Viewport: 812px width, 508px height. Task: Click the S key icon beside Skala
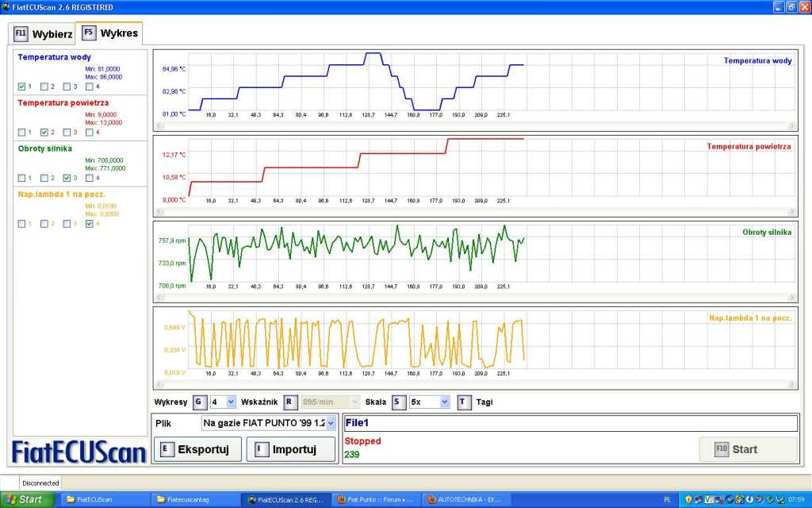(x=398, y=402)
